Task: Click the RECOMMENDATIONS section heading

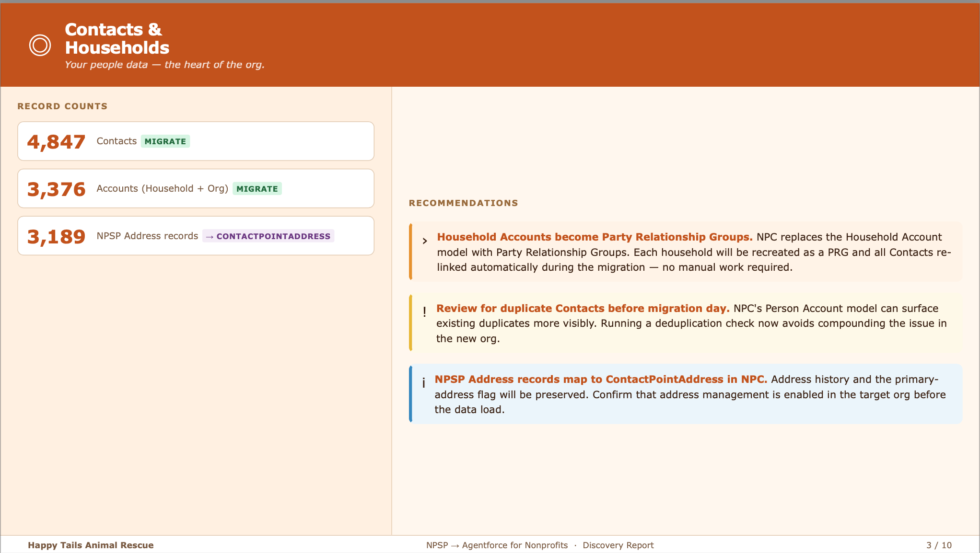Action: click(x=463, y=203)
